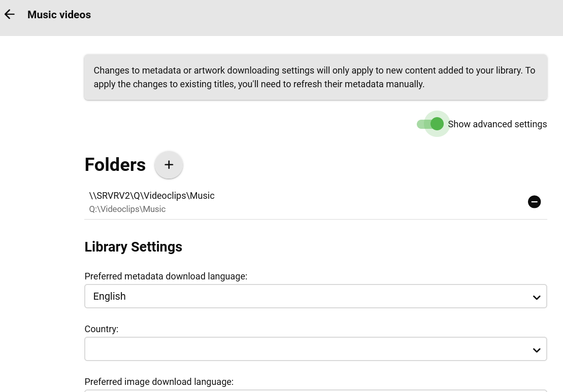Toggle the Show advanced settings switch
Image resolution: width=563 pixels, height=392 pixels.
click(431, 124)
